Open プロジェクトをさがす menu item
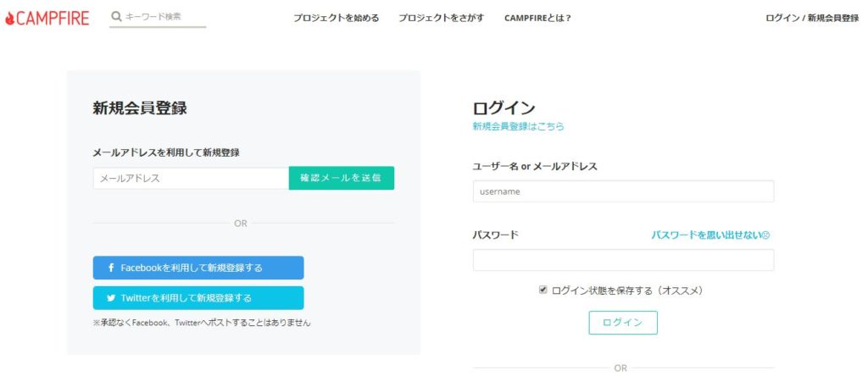 [441, 18]
